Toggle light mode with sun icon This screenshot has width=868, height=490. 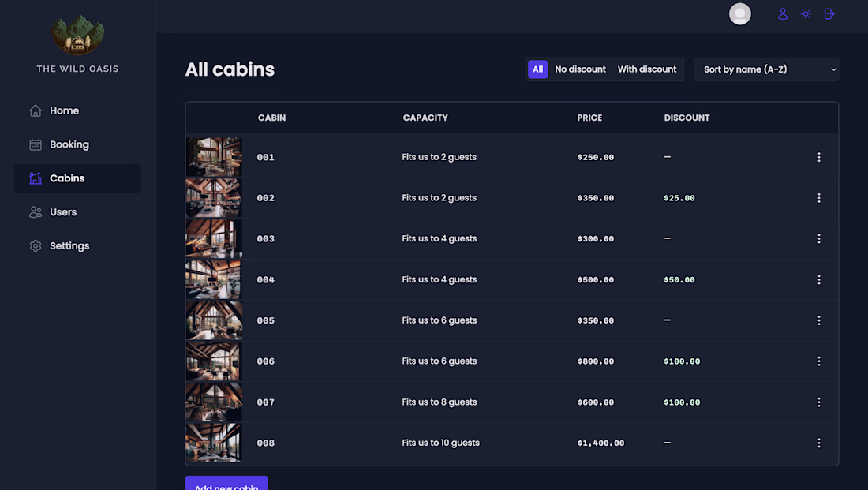click(806, 14)
